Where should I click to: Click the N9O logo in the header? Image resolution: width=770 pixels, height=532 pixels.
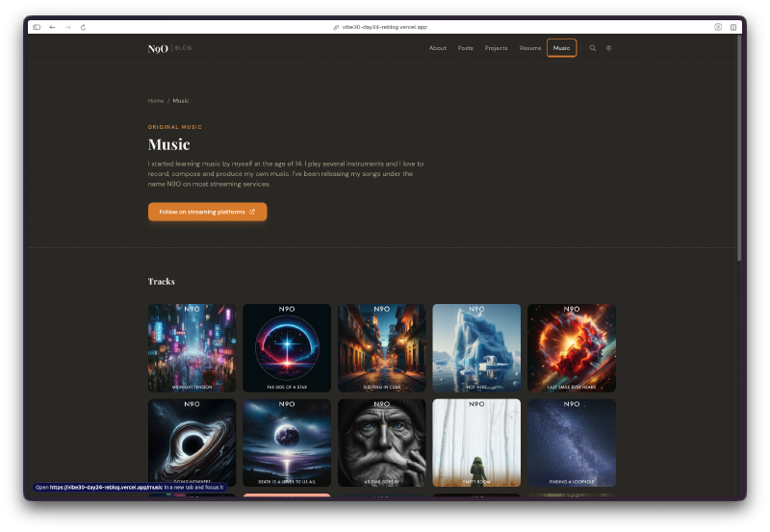click(x=158, y=48)
